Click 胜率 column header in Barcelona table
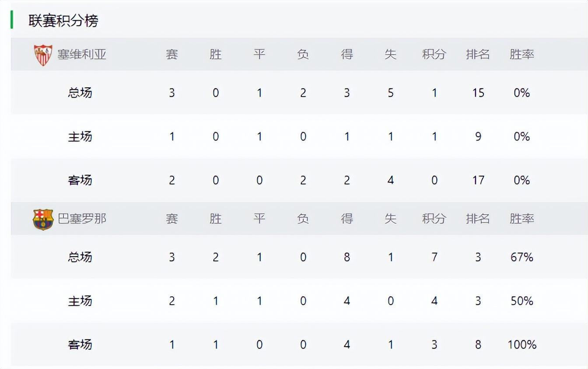 pos(521,219)
